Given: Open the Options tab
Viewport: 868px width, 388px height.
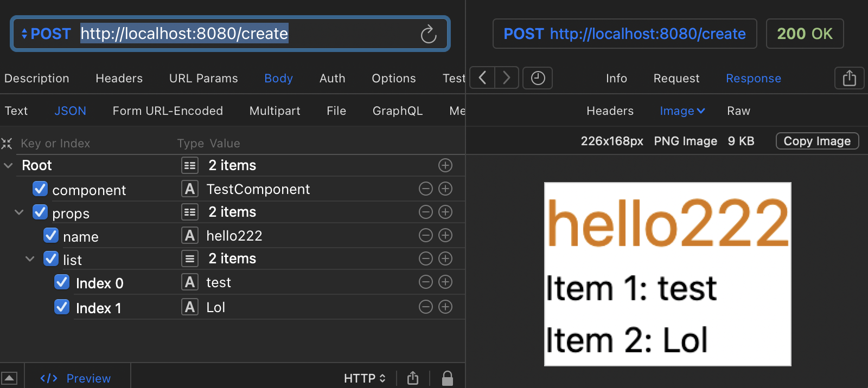Looking at the screenshot, I should coord(394,78).
